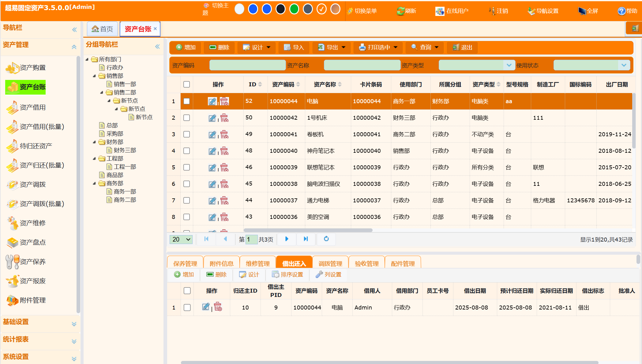Edit asset row 10000041 卷板机
Viewport: 642px width, 364px height.
212,134
